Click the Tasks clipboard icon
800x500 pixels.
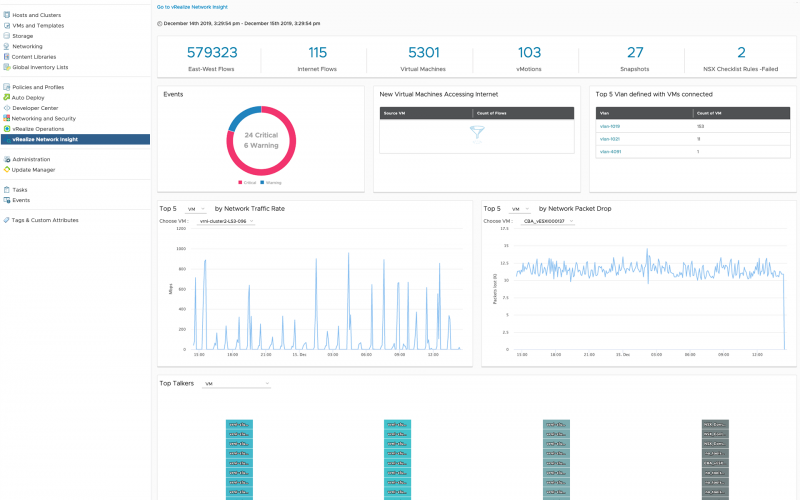7,190
